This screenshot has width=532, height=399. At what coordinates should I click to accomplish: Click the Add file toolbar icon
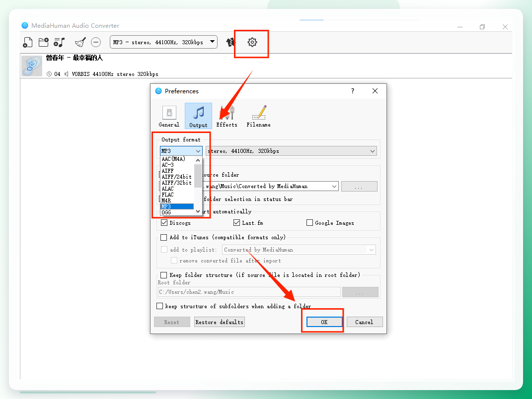[27, 42]
